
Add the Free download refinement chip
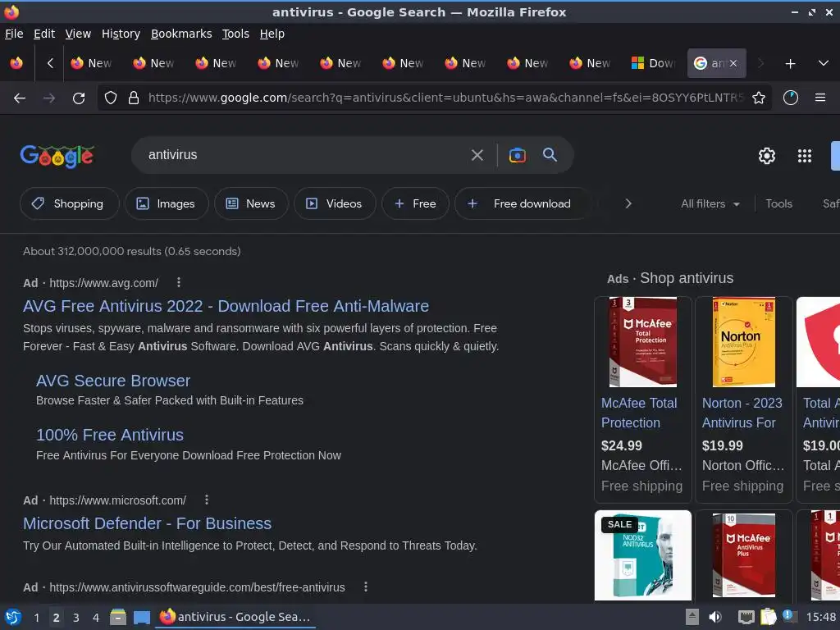[521, 203]
